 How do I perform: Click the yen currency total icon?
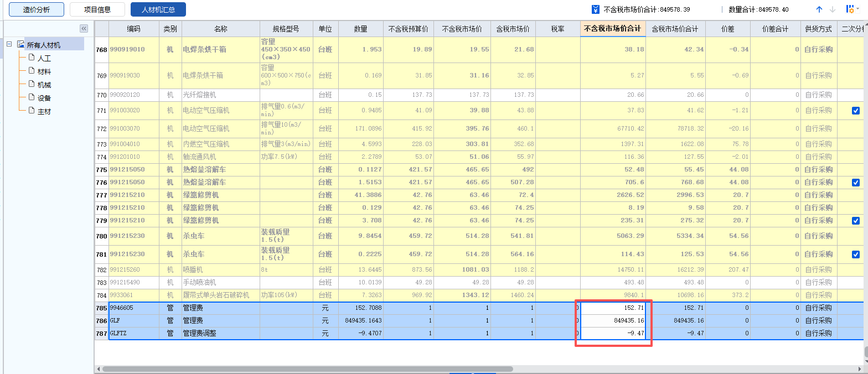point(596,9)
